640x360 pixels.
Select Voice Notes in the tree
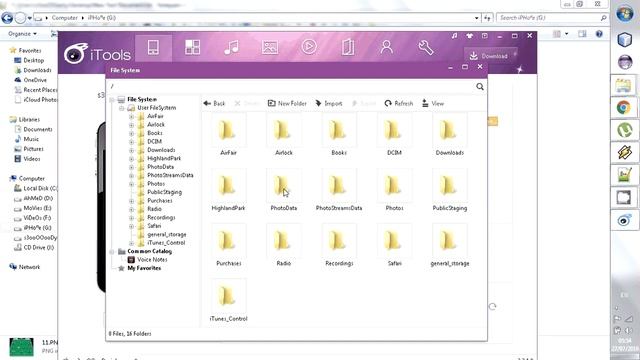pyautogui.click(x=152, y=260)
